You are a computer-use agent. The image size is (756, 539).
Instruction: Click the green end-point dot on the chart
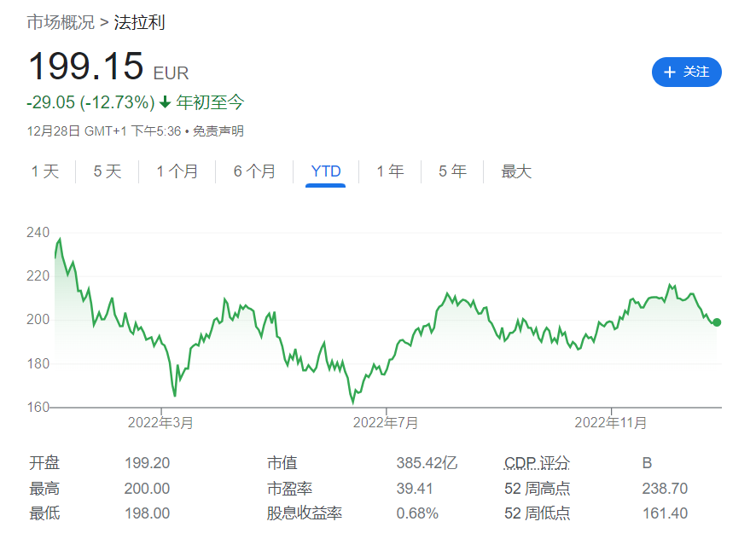click(717, 322)
